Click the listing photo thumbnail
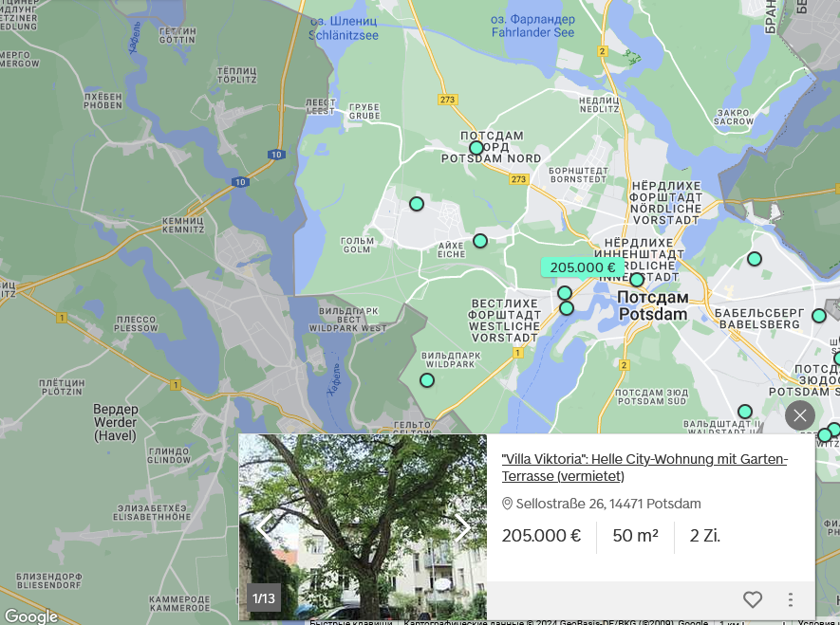The height and width of the screenshot is (625, 840). click(363, 527)
